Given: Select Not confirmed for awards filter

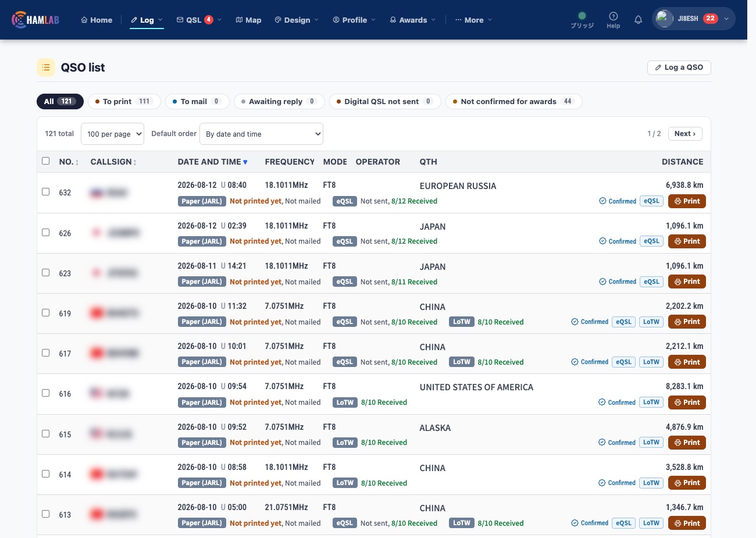Looking at the screenshot, I should tap(514, 101).
